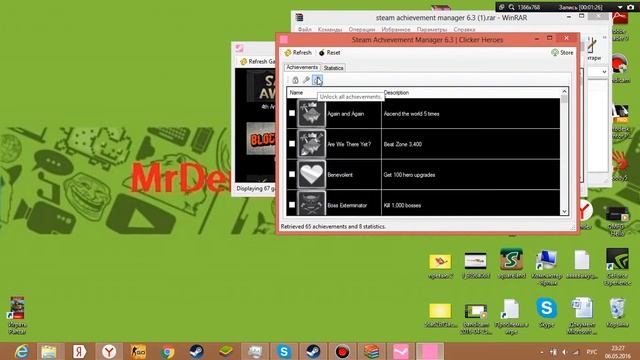Image resolution: width=640 pixels, height=360 pixels.
Task: Click Refresh Games in the game picker window
Action: click(x=257, y=61)
